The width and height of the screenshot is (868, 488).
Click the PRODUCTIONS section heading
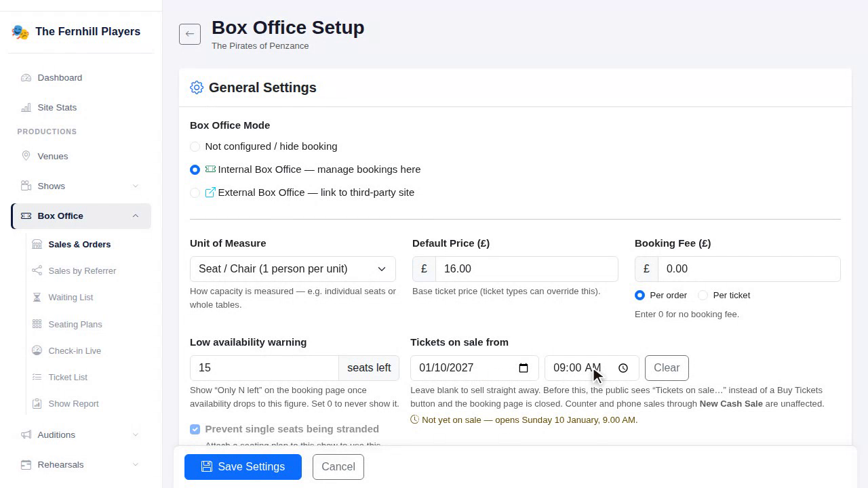click(47, 131)
